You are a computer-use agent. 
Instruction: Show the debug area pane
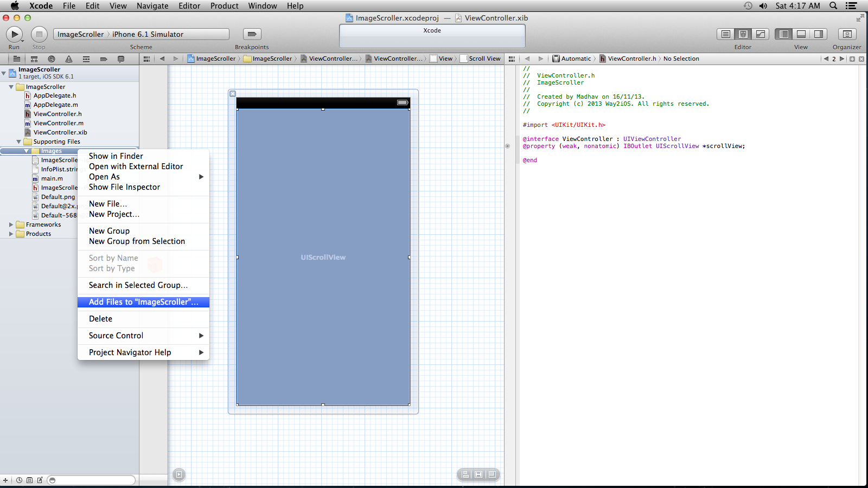pyautogui.click(x=801, y=34)
